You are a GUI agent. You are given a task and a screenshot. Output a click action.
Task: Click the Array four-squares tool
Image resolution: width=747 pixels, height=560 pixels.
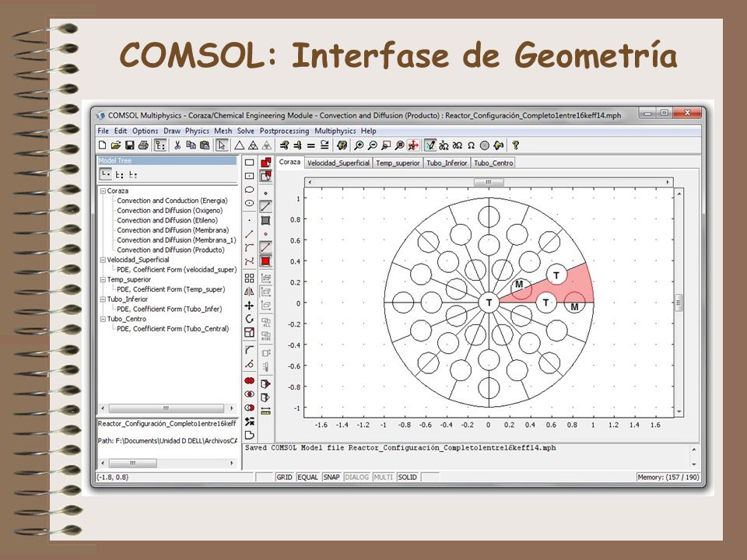(249, 278)
